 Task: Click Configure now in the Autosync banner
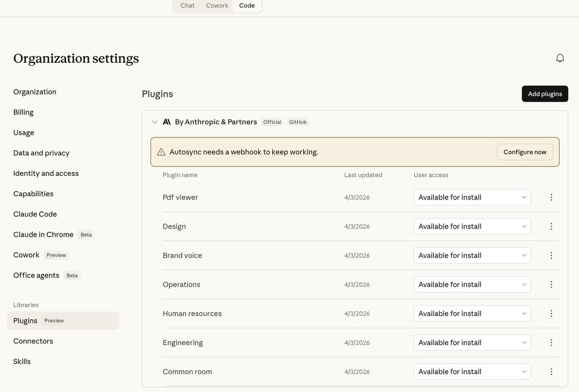[x=525, y=152]
